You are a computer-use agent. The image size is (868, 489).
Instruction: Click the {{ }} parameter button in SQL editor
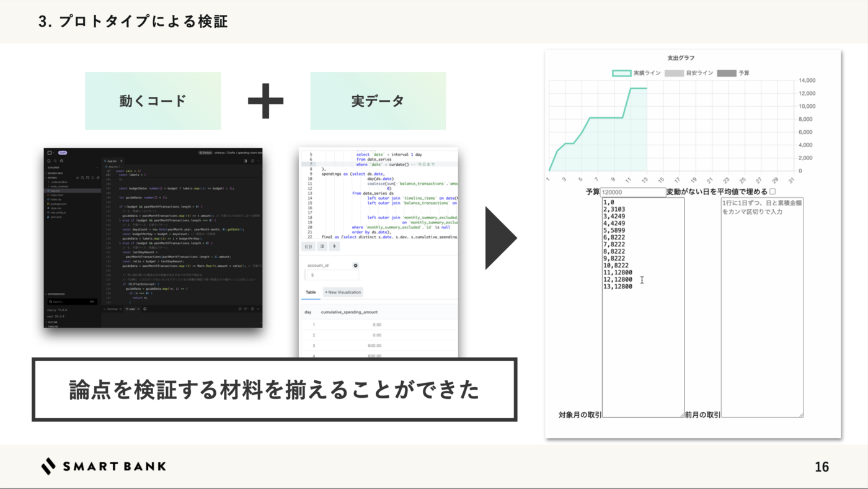click(x=308, y=246)
